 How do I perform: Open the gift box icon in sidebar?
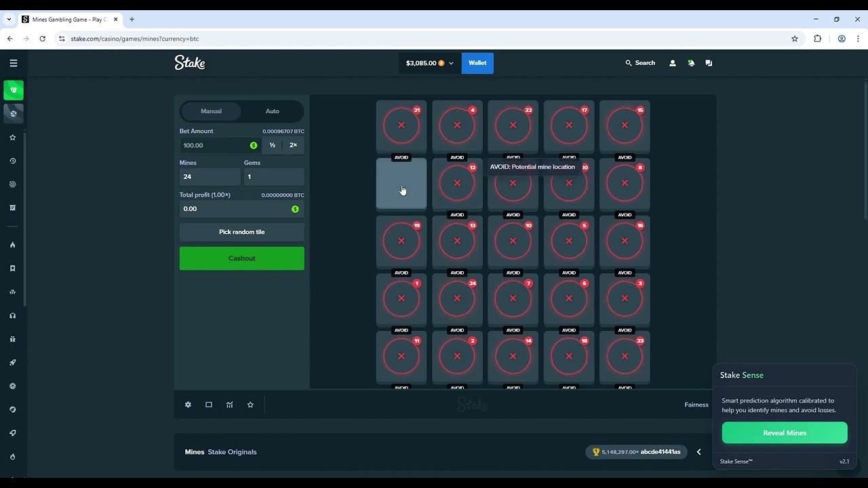12,340
